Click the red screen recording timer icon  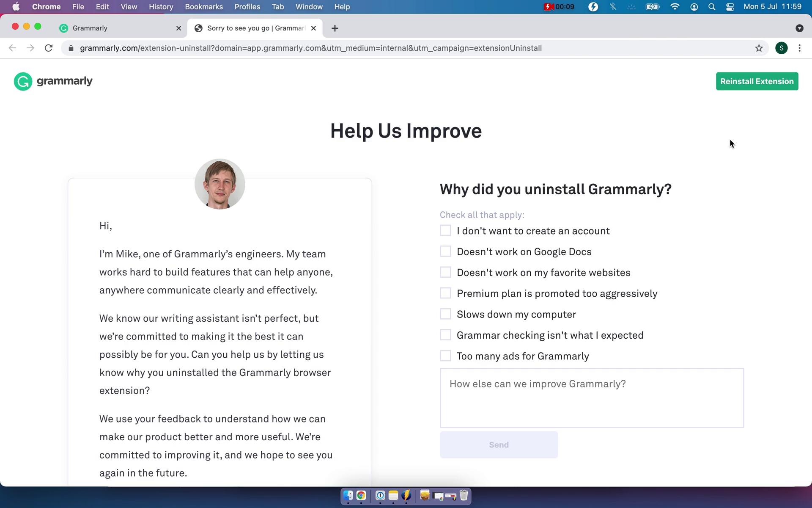click(x=559, y=7)
